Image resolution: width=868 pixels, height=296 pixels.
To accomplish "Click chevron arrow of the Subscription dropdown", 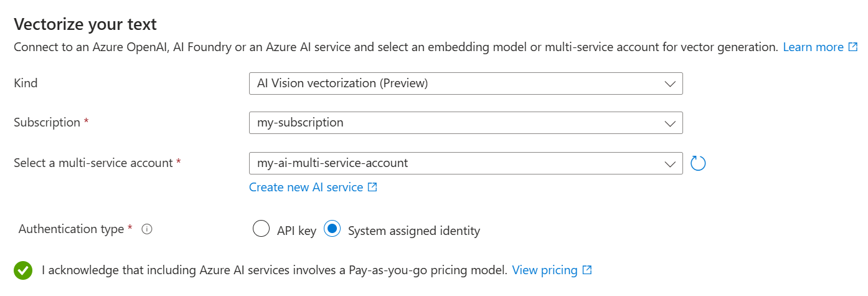I will (670, 123).
